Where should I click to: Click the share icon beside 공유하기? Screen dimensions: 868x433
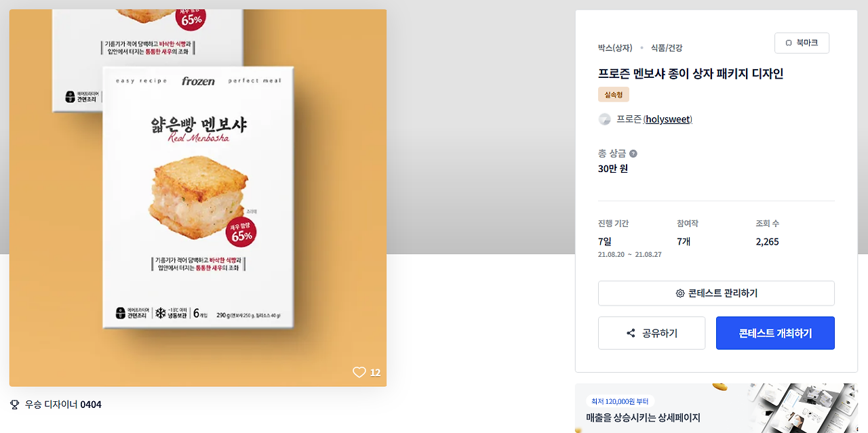(x=631, y=333)
